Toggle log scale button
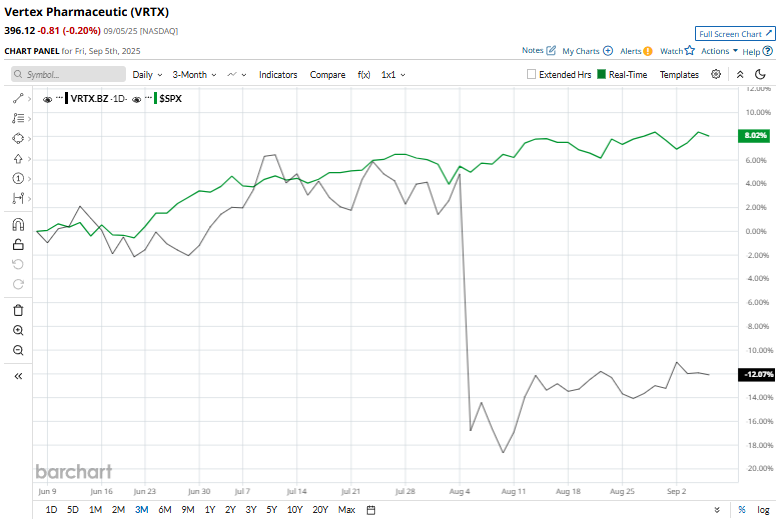The image size is (777, 522). tap(763, 510)
